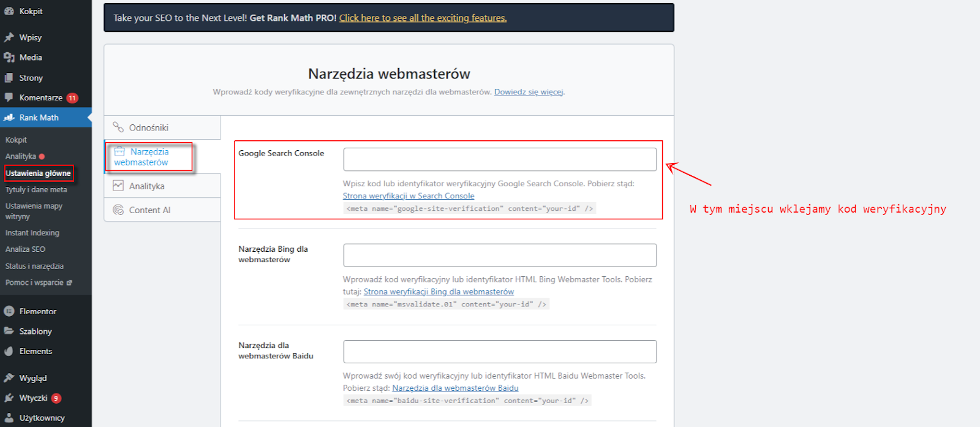
Task: Click the msvalidate.01 meta code snippet
Action: [446, 304]
